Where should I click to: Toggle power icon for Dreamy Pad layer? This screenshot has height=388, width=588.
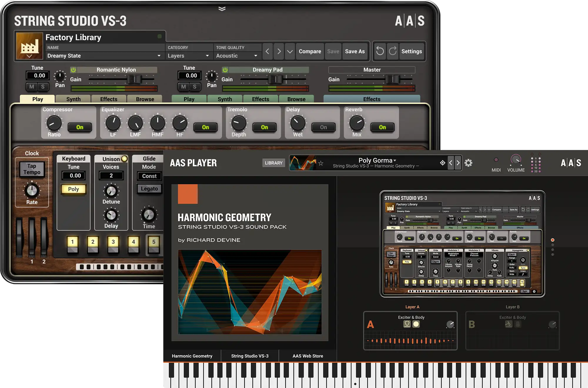[x=225, y=70]
